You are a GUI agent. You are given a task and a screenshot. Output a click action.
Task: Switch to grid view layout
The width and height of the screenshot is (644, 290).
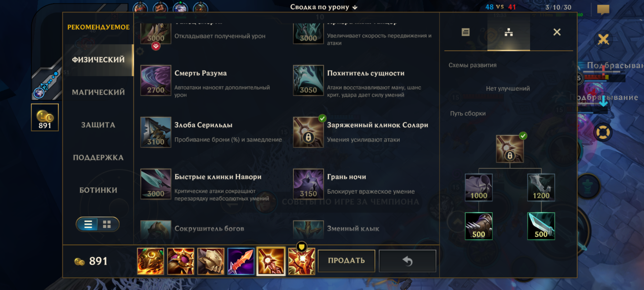click(x=107, y=224)
